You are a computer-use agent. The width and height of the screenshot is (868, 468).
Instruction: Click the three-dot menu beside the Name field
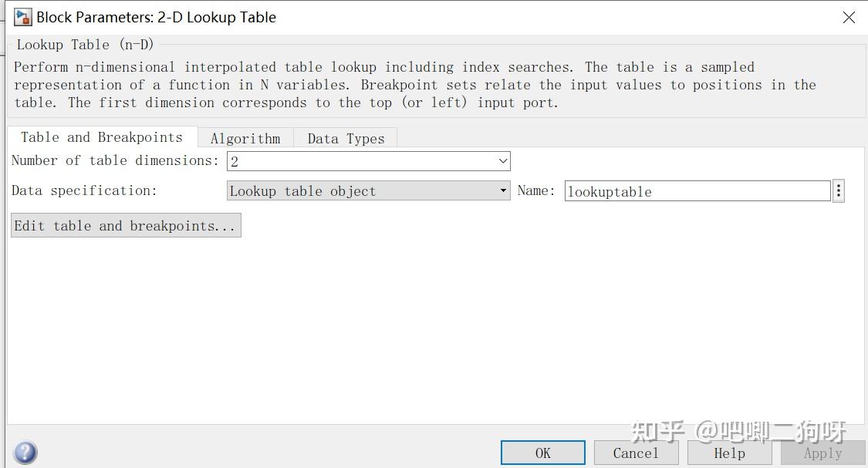(838, 190)
